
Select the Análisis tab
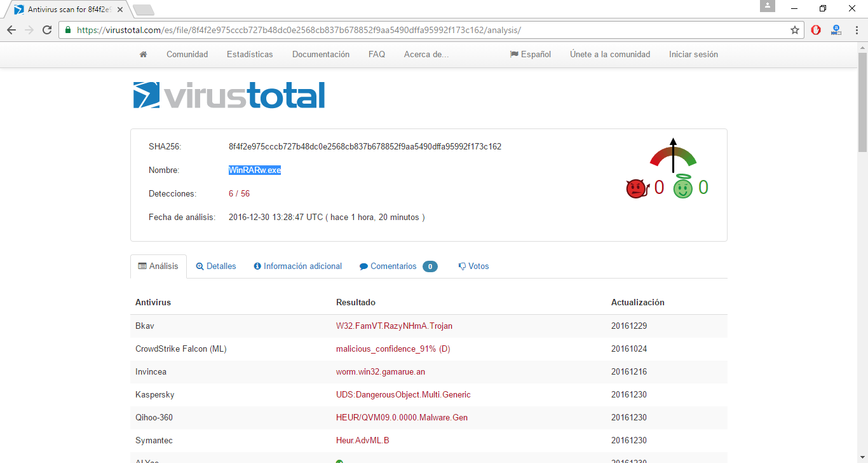[x=158, y=266]
